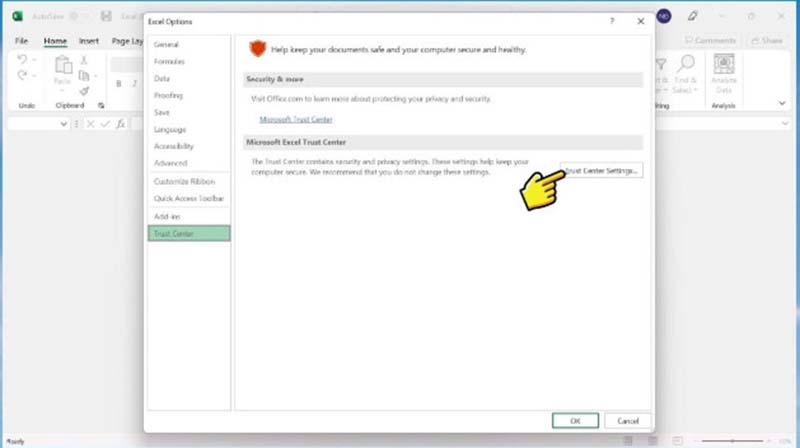Image resolution: width=800 pixels, height=448 pixels.
Task: Click Page Break Preview icon in status bar
Action: [x=677, y=440]
